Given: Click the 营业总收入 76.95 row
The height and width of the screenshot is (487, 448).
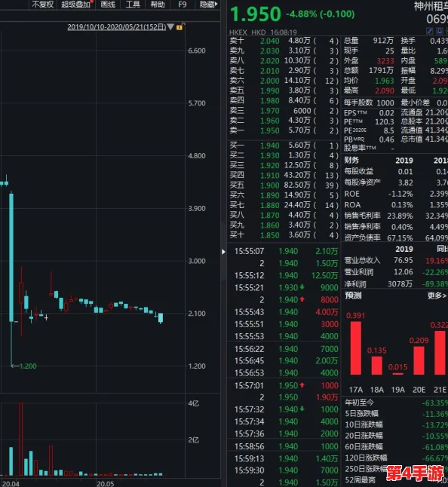Looking at the screenshot, I should tap(396, 260).
